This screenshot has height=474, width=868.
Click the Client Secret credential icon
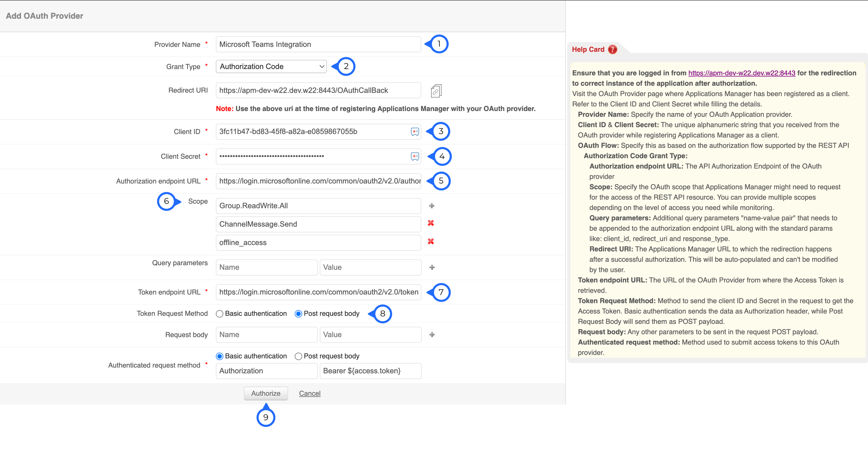pos(415,156)
